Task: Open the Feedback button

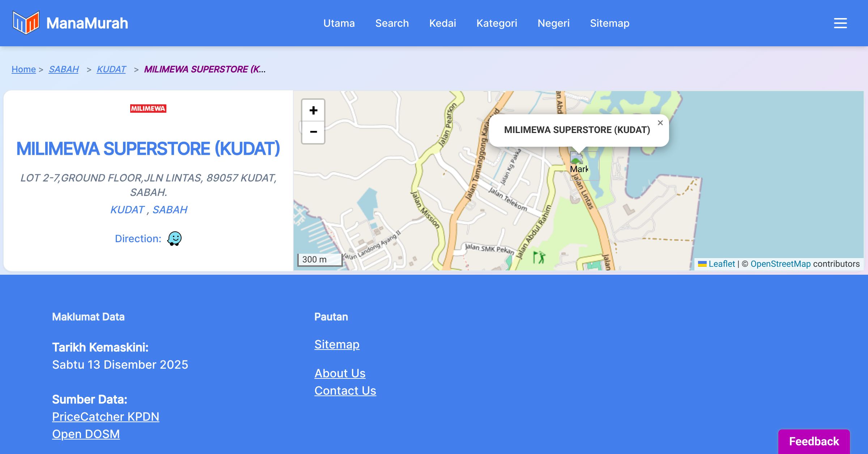Action: 814,441
